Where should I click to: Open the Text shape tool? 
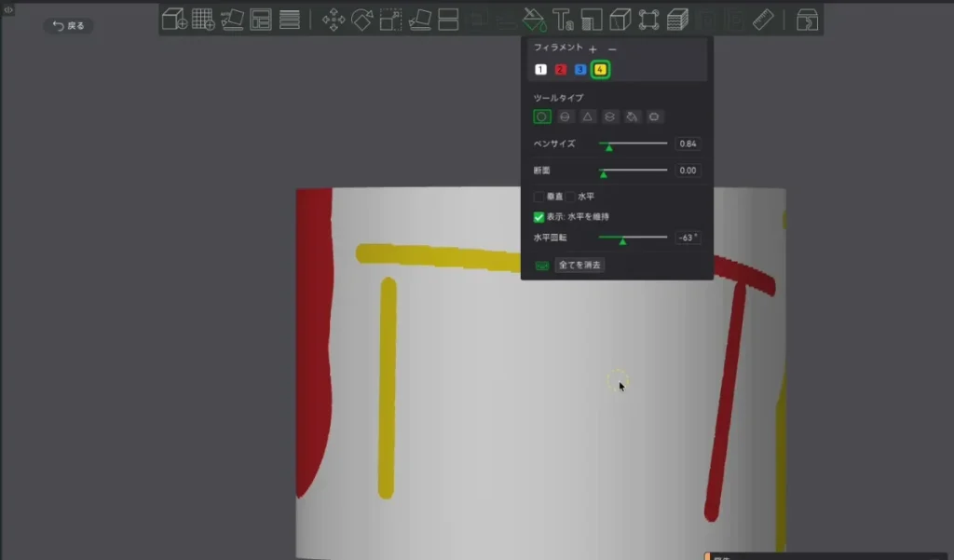point(563,20)
